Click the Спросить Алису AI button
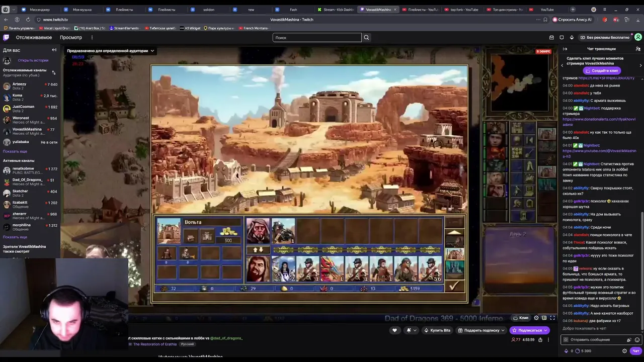Image resolution: width=644 pixels, height=362 pixels. click(x=572, y=20)
